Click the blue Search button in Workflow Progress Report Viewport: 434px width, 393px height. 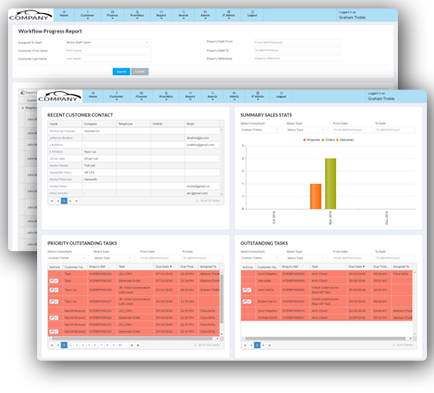click(121, 72)
